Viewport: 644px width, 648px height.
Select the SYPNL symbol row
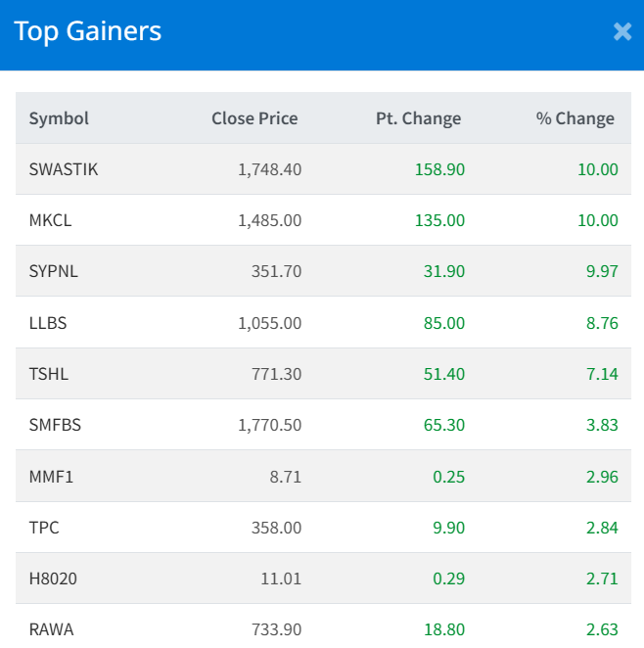coord(54,271)
